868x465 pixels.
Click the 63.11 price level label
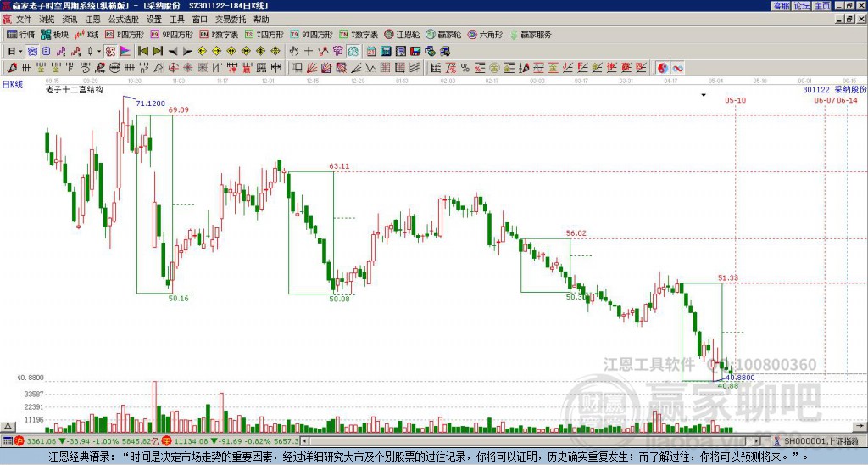pyautogui.click(x=339, y=165)
